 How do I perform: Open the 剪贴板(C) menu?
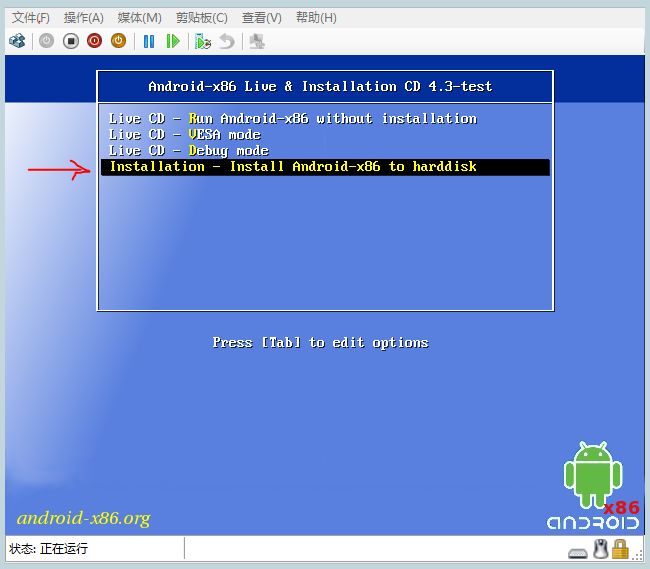coord(201,18)
